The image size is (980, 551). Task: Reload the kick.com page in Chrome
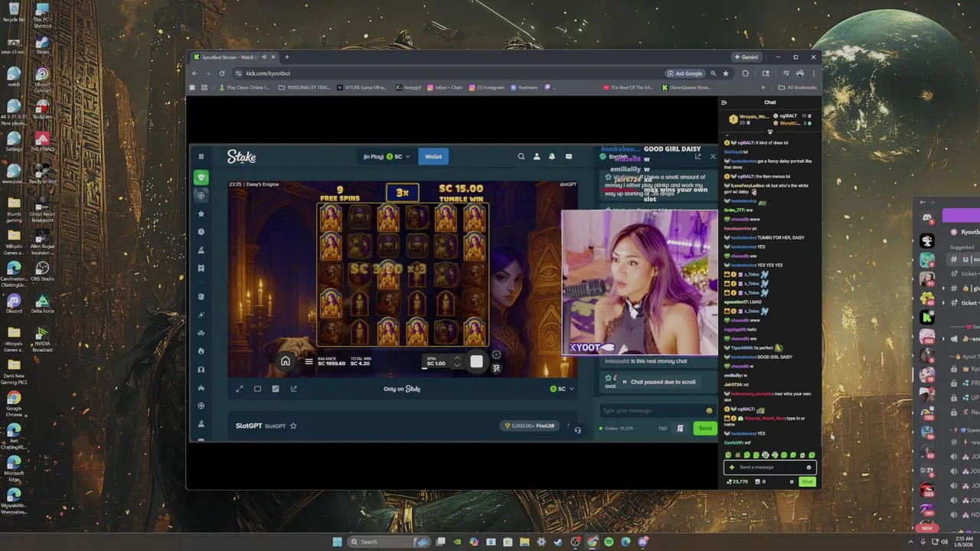[x=222, y=73]
